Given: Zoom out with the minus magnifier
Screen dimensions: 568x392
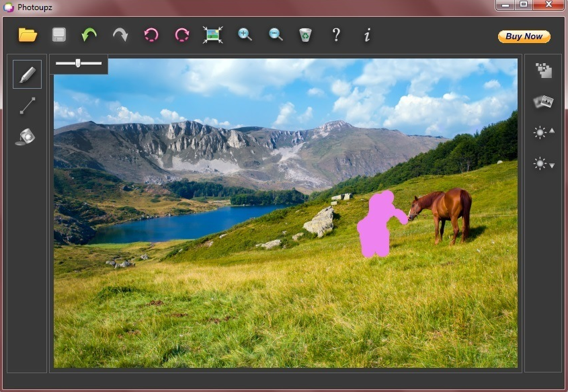Looking at the screenshot, I should pyautogui.click(x=276, y=35).
